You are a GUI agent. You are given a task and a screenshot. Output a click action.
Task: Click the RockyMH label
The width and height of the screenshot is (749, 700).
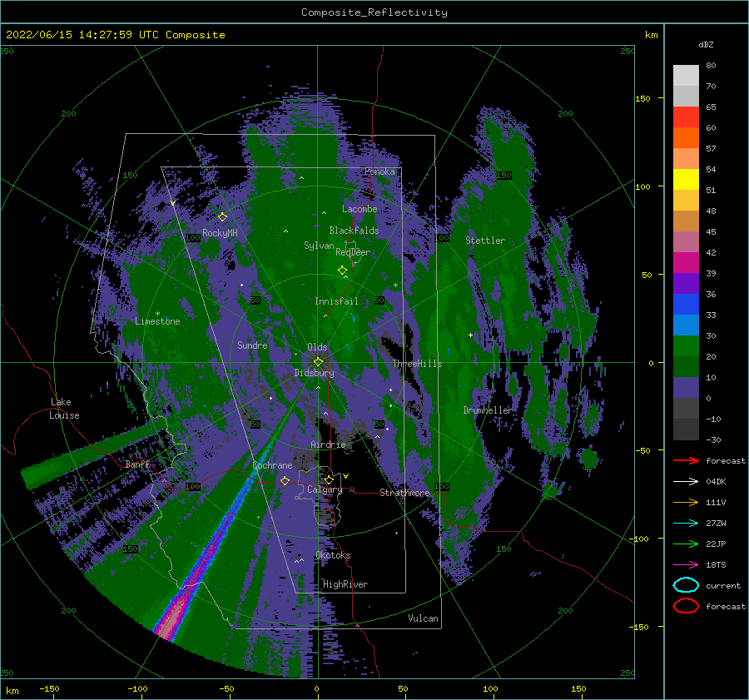click(x=220, y=233)
